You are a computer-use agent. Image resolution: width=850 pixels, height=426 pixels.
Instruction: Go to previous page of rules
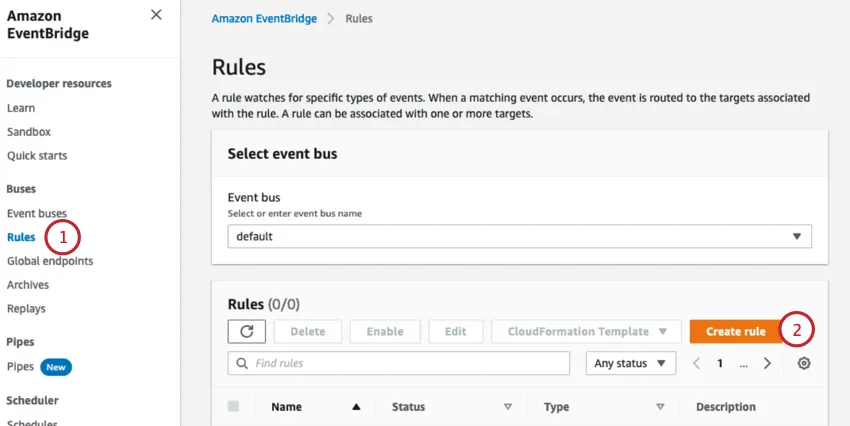click(x=697, y=363)
